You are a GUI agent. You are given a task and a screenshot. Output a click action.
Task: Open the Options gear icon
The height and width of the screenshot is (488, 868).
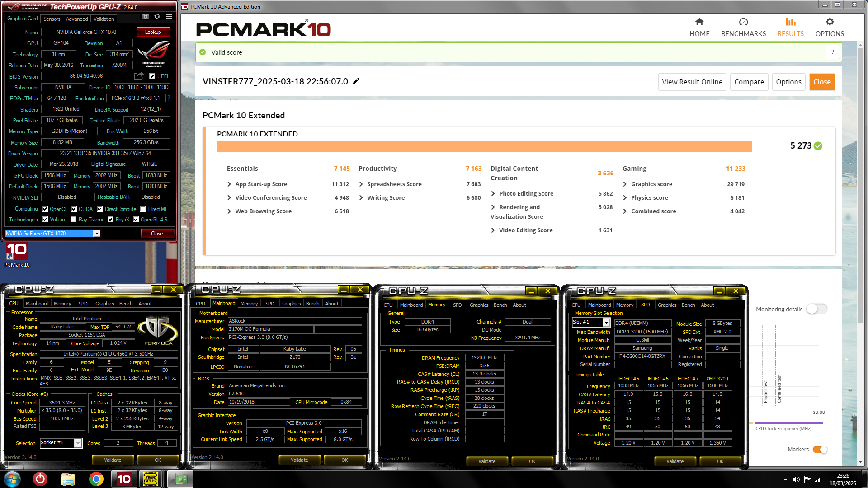tap(830, 22)
